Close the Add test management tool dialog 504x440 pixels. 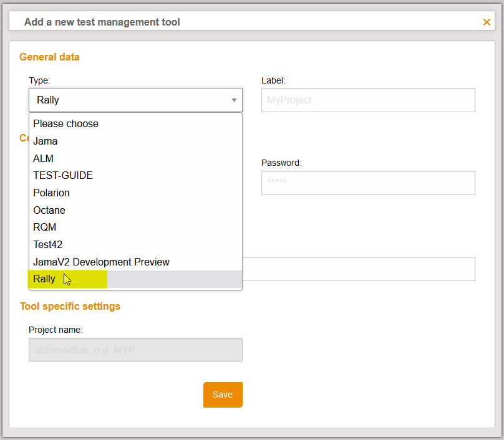pos(487,22)
